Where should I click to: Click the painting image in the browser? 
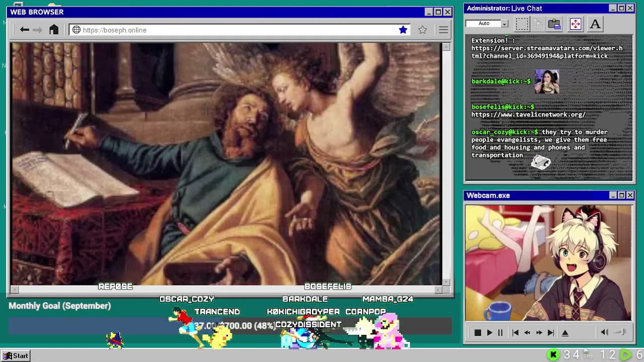[226, 164]
